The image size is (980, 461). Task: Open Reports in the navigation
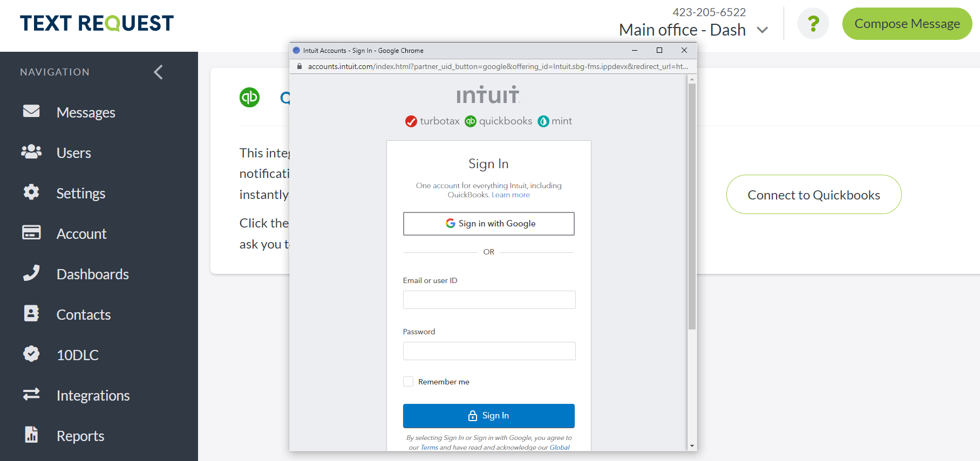[80, 436]
